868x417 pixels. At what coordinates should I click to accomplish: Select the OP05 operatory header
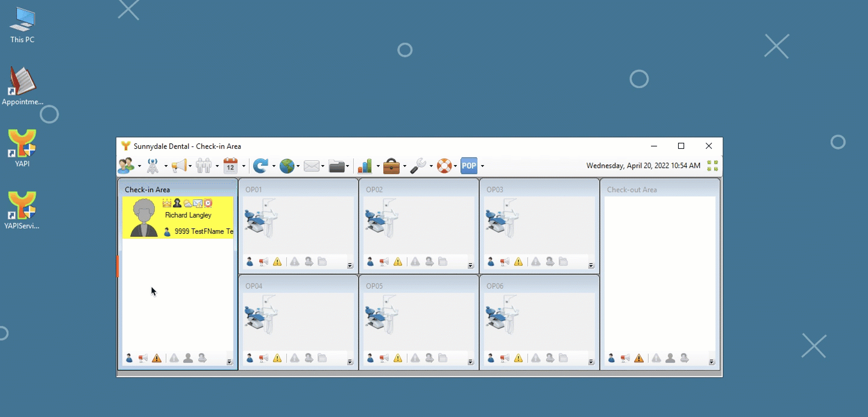[x=419, y=286]
